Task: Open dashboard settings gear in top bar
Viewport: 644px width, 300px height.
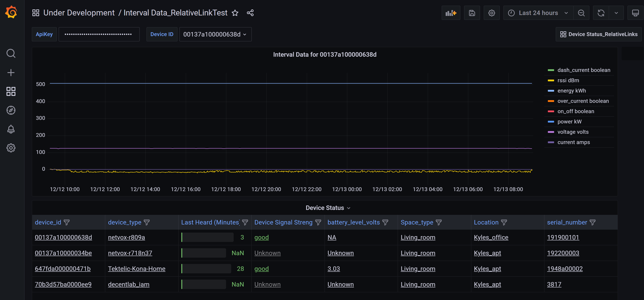Action: point(491,13)
